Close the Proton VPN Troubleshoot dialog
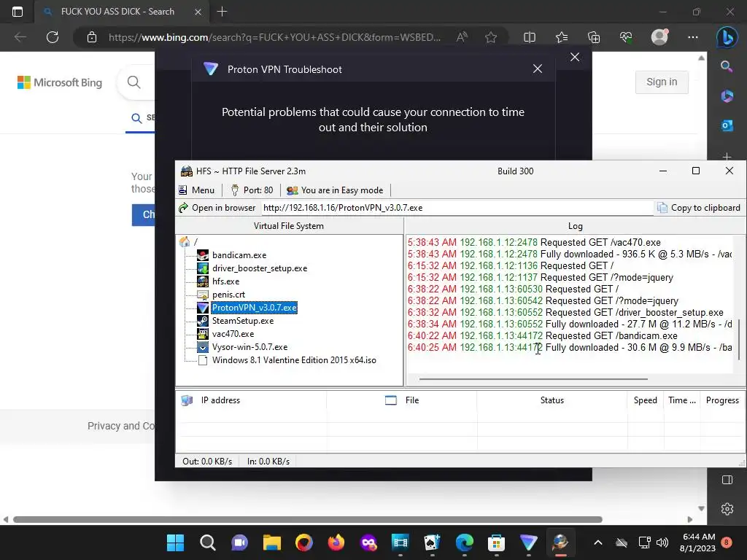This screenshot has height=560, width=747. pos(538,69)
